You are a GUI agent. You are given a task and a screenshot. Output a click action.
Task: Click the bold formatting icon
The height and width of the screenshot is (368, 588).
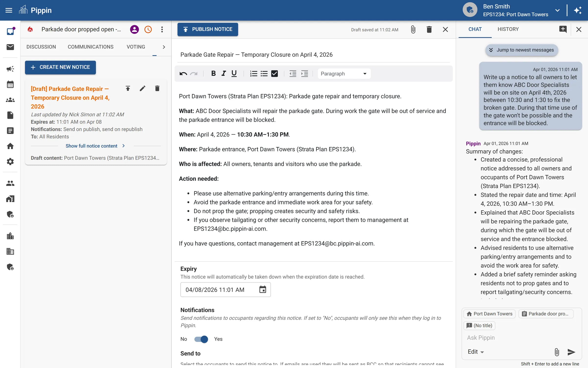tap(213, 74)
